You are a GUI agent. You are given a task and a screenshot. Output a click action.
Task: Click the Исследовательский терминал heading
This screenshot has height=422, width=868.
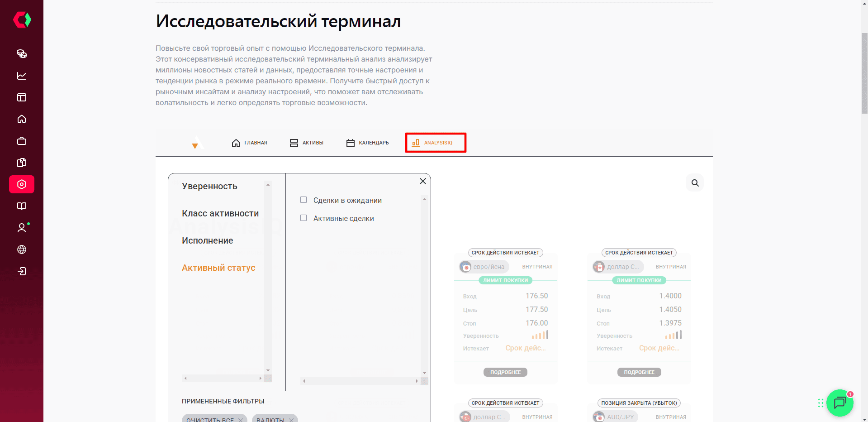[278, 21]
